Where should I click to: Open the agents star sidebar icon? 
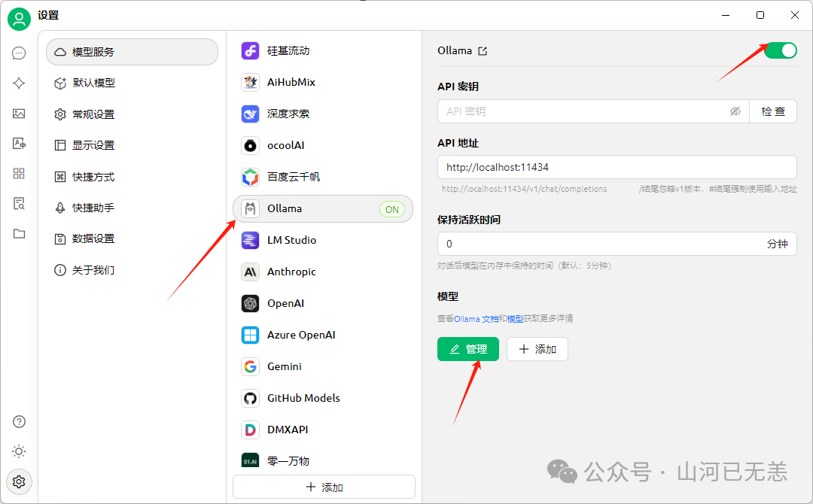(x=19, y=83)
